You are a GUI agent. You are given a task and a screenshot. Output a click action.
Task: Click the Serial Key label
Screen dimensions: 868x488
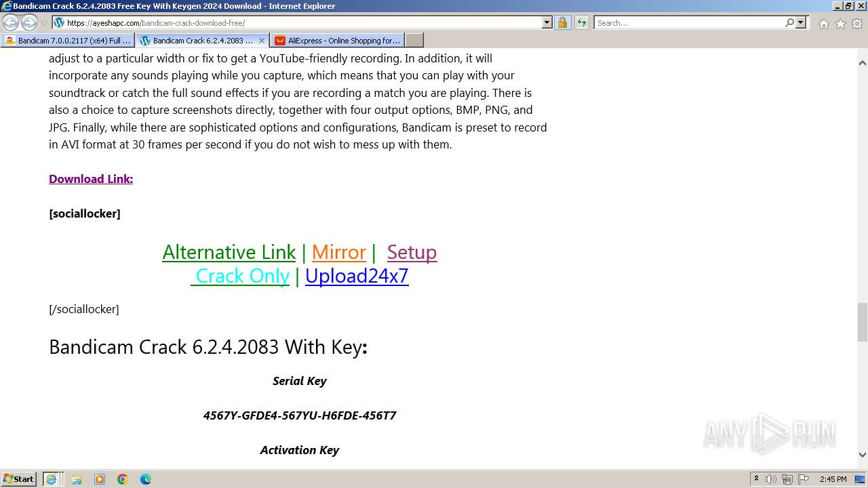[x=300, y=381]
